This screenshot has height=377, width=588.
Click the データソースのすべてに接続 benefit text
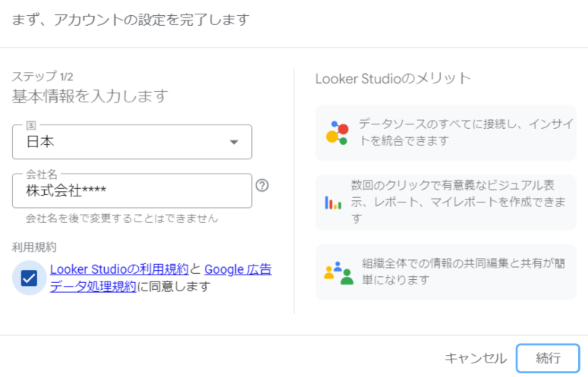click(466, 132)
